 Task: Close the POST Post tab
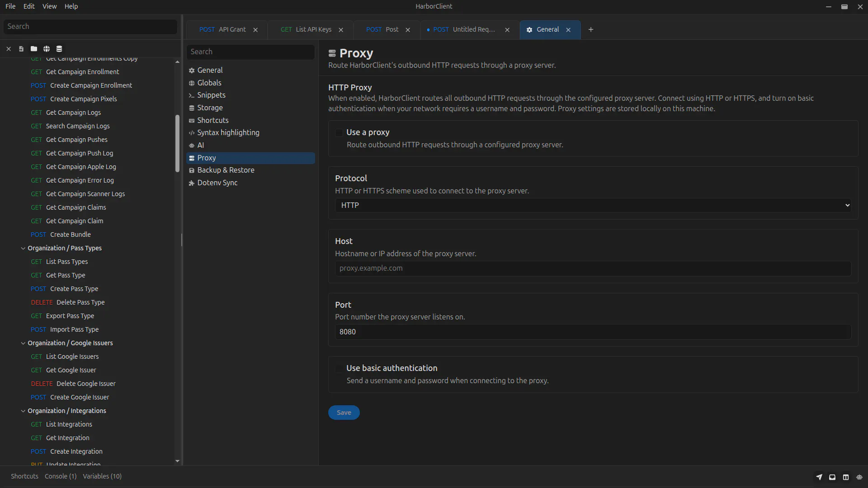coord(408,30)
